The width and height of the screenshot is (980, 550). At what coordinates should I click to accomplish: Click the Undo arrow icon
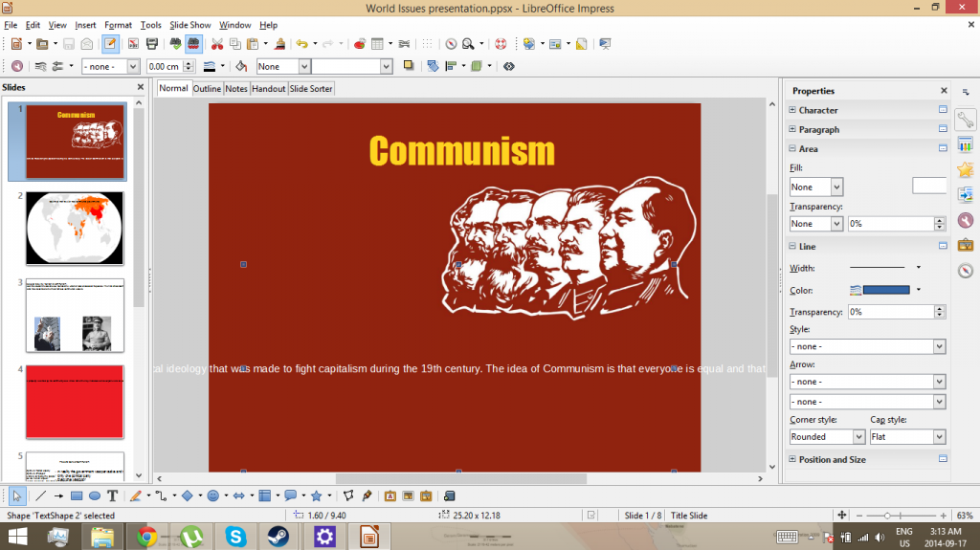click(301, 44)
